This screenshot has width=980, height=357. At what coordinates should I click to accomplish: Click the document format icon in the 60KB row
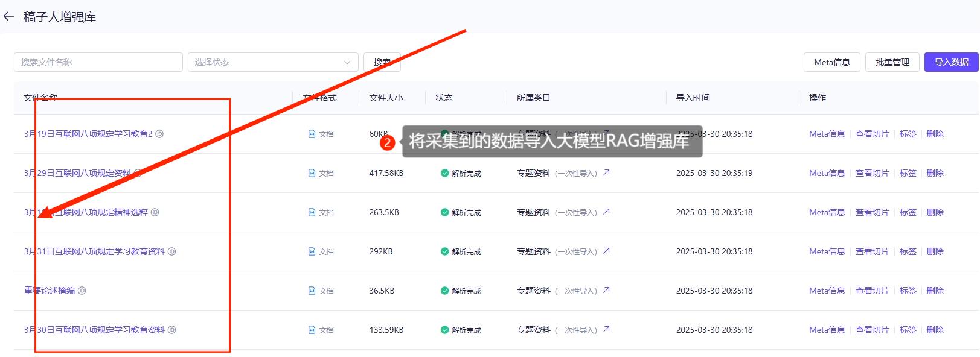tap(312, 134)
